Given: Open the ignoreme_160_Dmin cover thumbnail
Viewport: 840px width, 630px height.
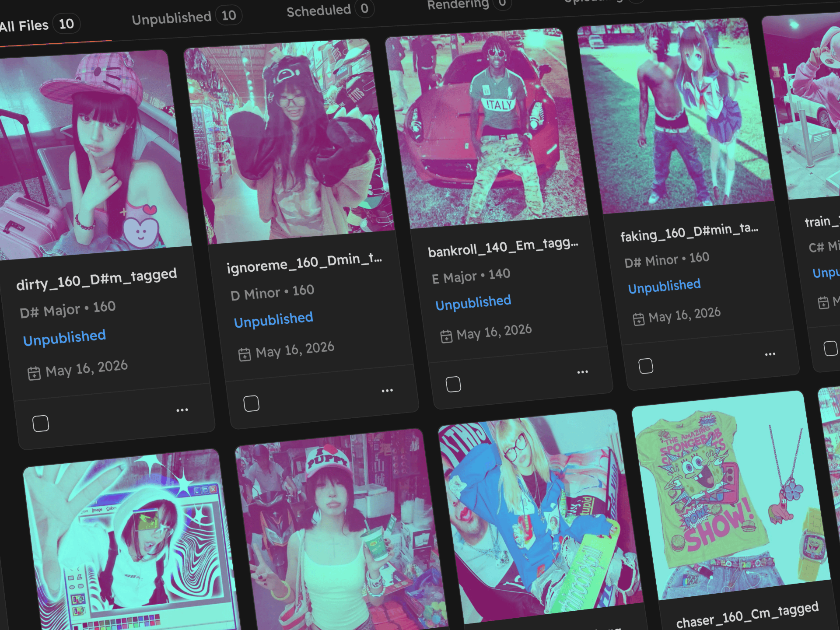Looking at the screenshot, I should point(289,142).
